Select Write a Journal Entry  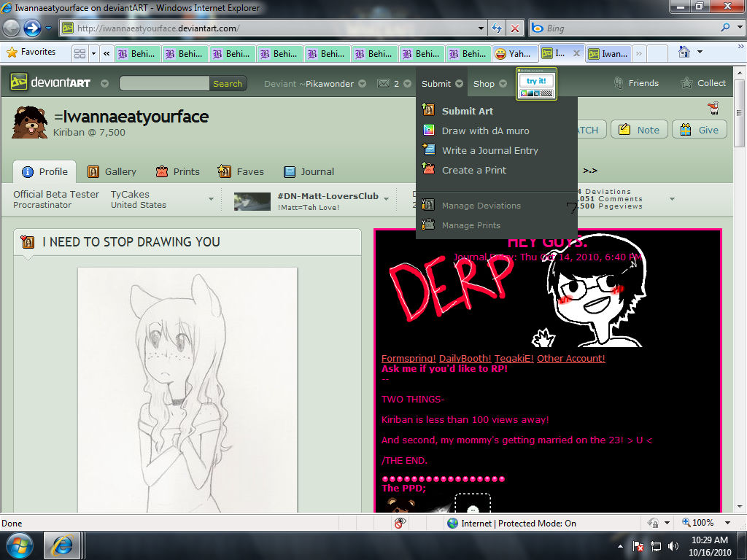(x=489, y=150)
